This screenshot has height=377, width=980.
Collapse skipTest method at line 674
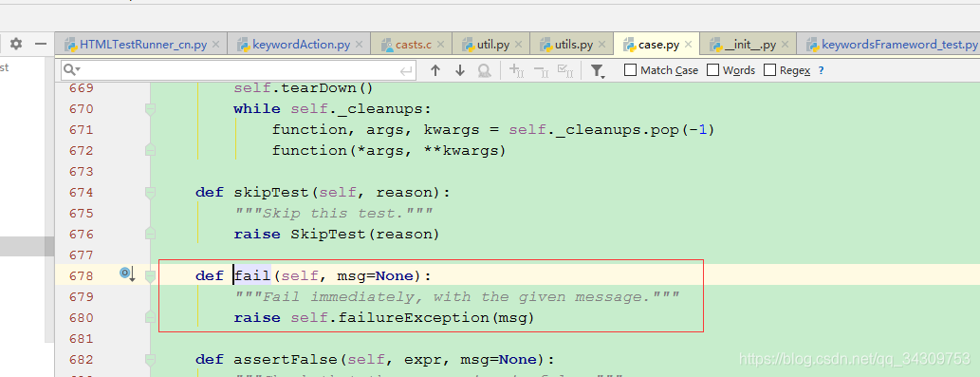point(150,193)
